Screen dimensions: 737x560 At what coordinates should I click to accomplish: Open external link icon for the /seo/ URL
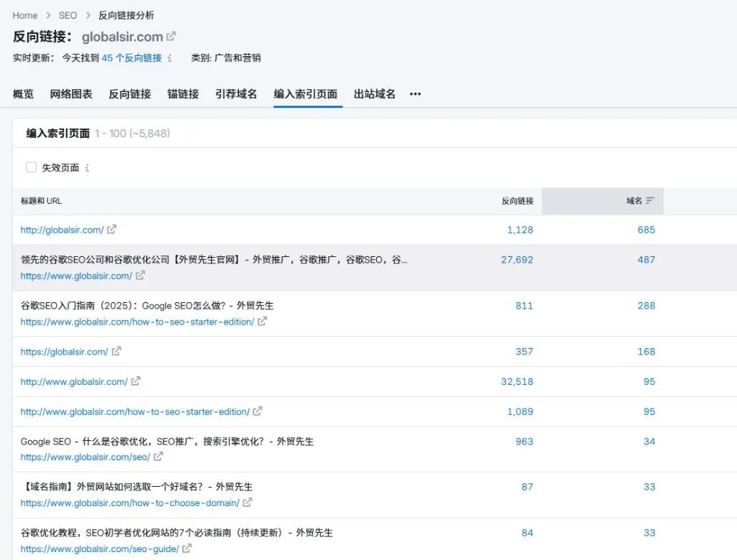158,457
